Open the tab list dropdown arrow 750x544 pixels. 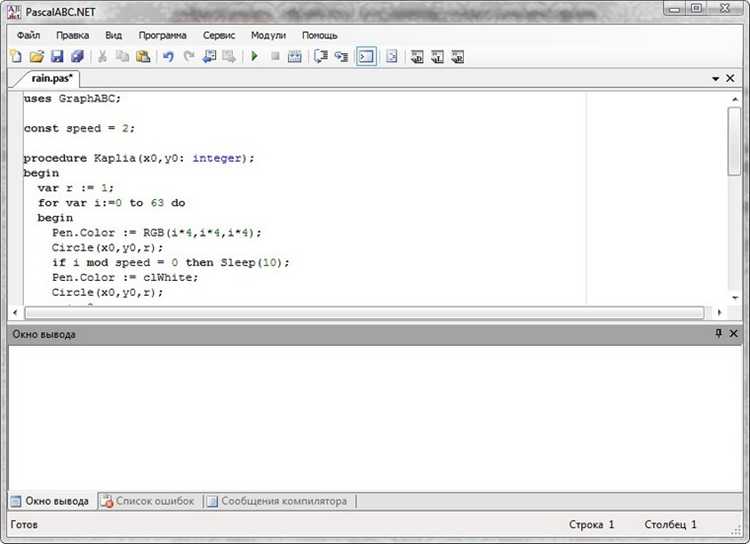(x=716, y=78)
